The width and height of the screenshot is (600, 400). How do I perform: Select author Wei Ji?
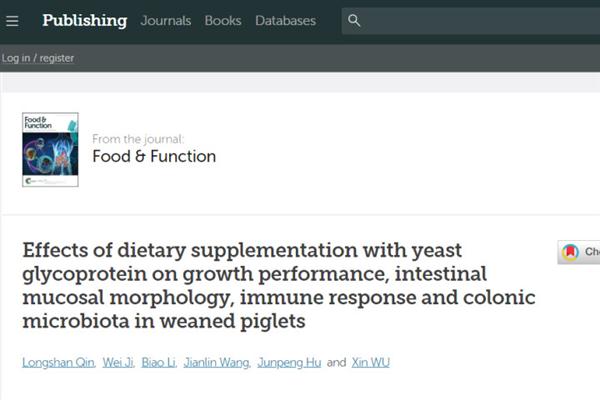click(117, 362)
